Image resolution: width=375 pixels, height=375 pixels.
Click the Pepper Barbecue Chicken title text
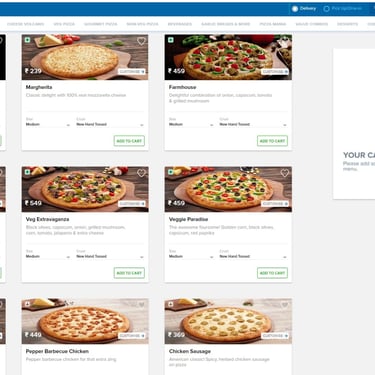tap(57, 351)
